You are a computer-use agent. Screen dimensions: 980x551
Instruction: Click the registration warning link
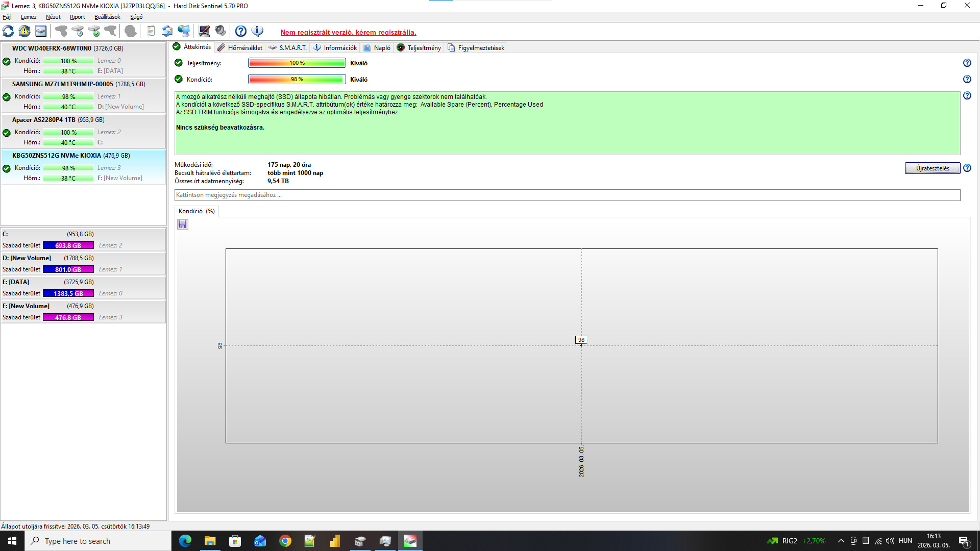348,32
